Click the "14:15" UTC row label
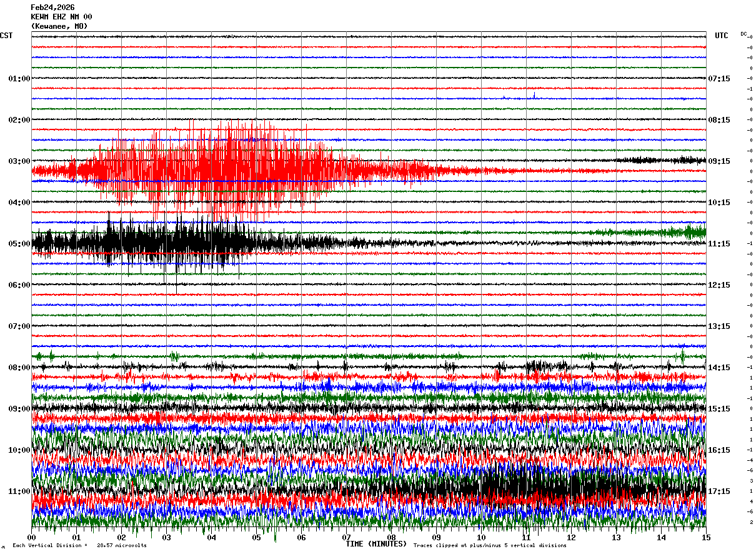The width and height of the screenshot is (756, 554). tap(719, 368)
